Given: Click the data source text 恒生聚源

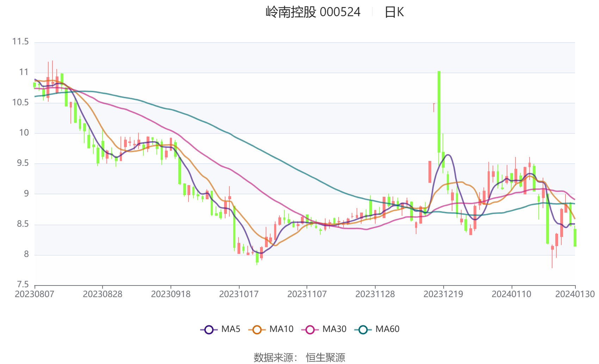Looking at the screenshot, I should click(326, 357).
